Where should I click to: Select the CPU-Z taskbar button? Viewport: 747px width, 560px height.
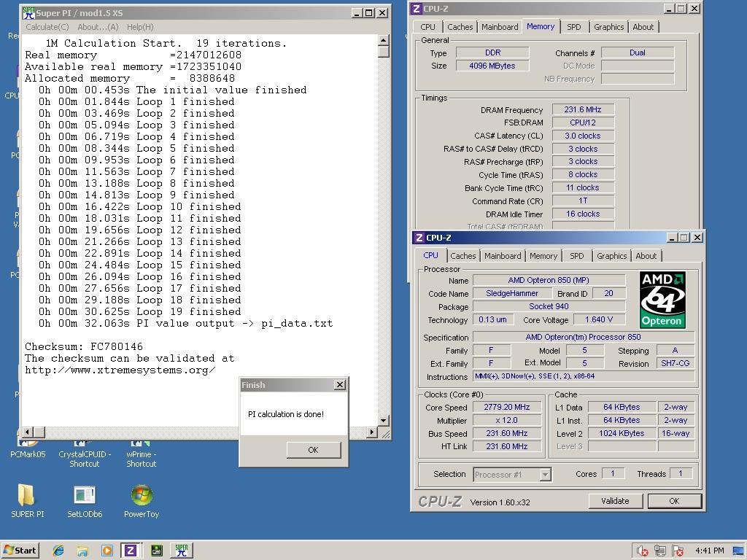coord(130,551)
